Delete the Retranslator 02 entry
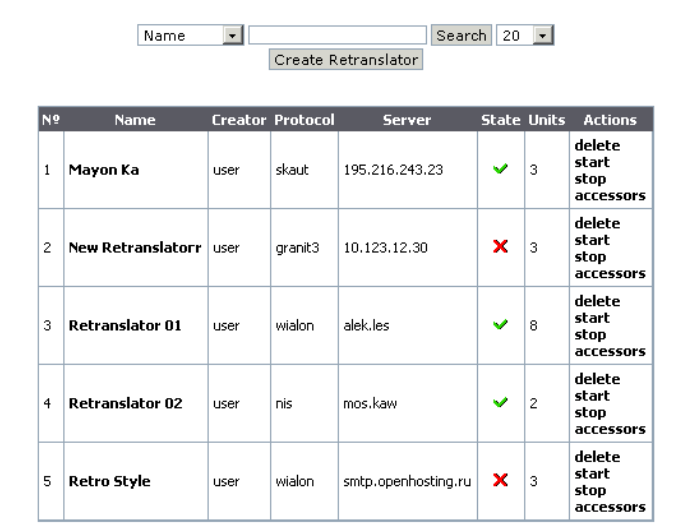Screen dimensions: 675x528 point(597,379)
